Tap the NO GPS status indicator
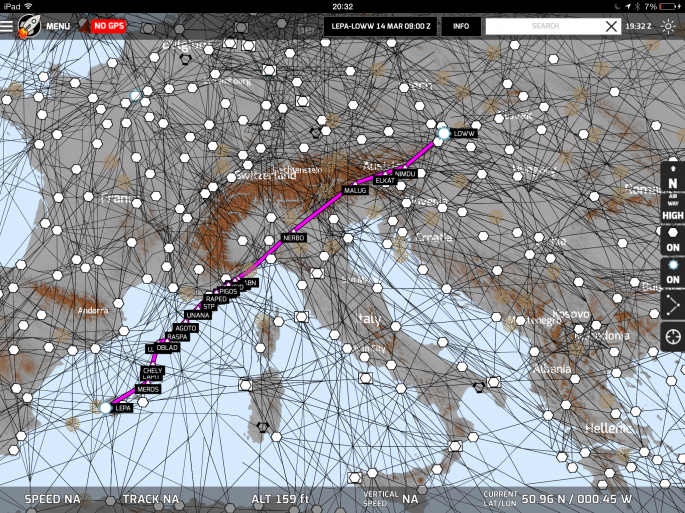The height and width of the screenshot is (513, 685). 107,26
